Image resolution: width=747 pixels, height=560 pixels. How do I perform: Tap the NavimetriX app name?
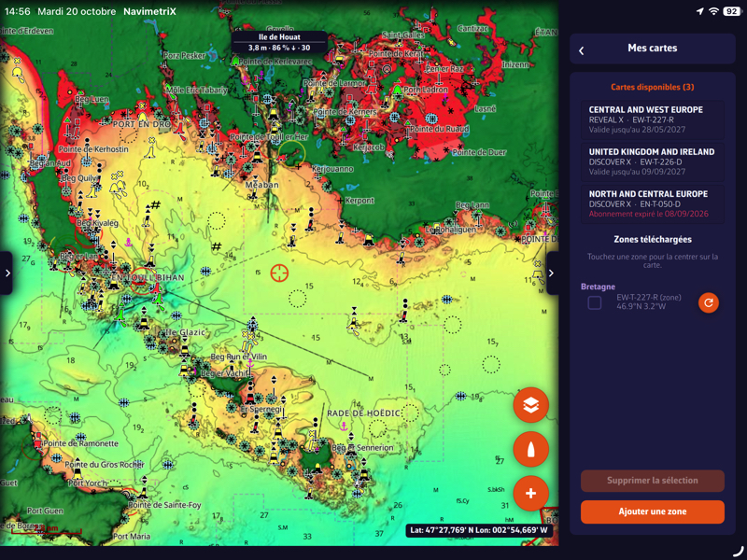149,11
